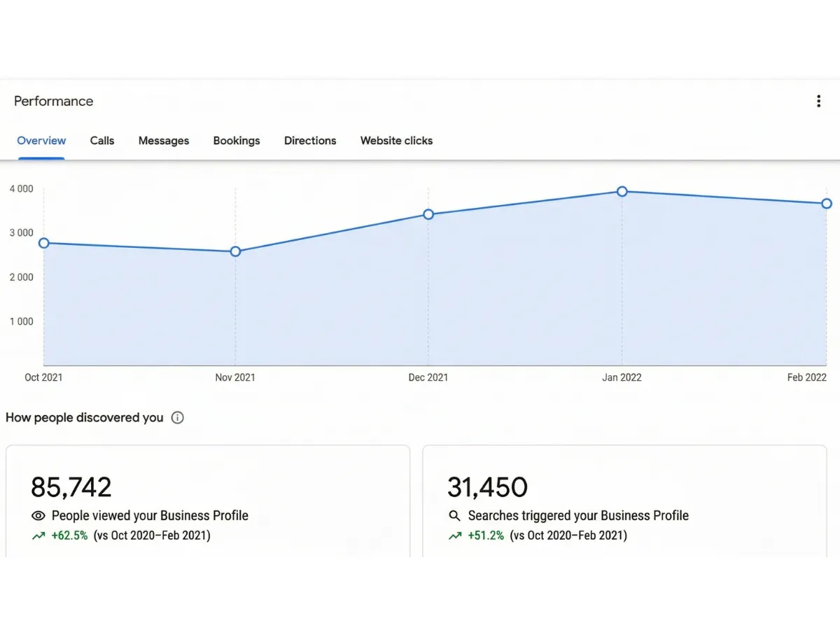Click the 85,742 profile views figure

(71, 486)
